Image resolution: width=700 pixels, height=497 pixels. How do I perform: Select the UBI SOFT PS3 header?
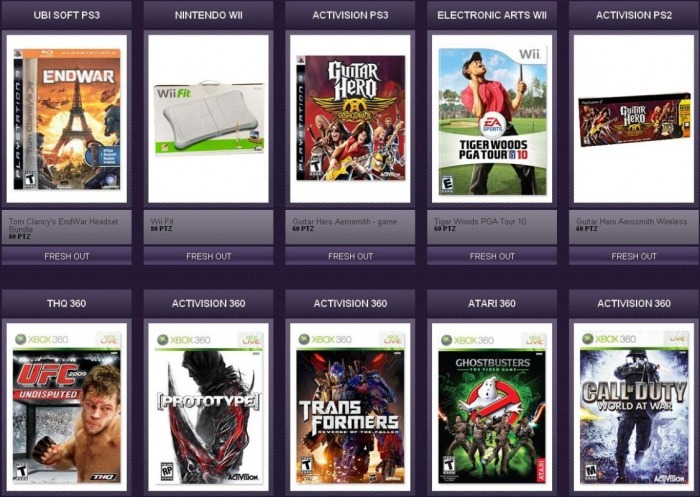click(67, 15)
